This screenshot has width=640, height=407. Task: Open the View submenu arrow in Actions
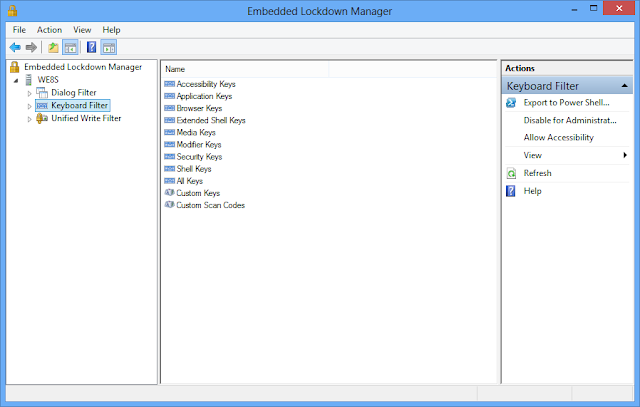click(x=625, y=155)
